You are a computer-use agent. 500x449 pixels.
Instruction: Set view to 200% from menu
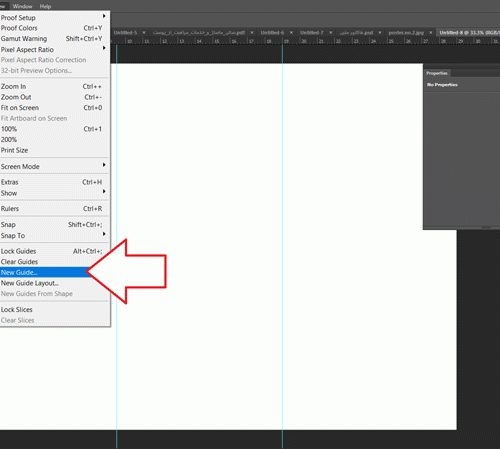point(55,140)
